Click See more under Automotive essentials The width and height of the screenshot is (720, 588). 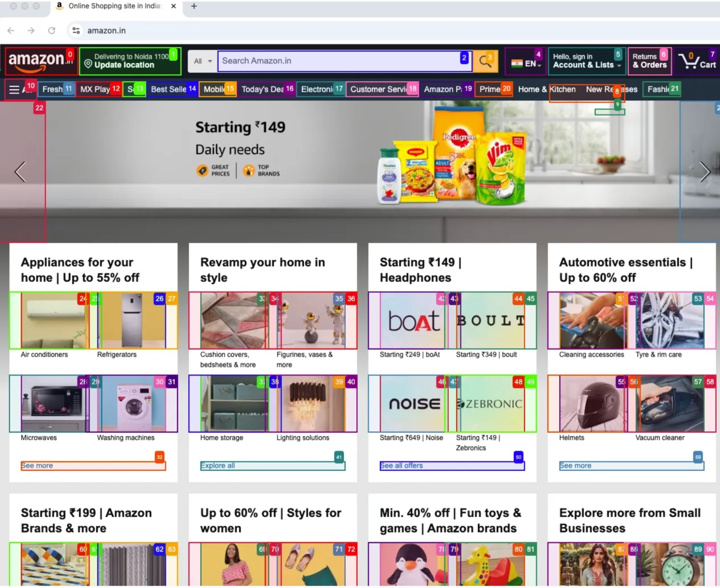[576, 466]
